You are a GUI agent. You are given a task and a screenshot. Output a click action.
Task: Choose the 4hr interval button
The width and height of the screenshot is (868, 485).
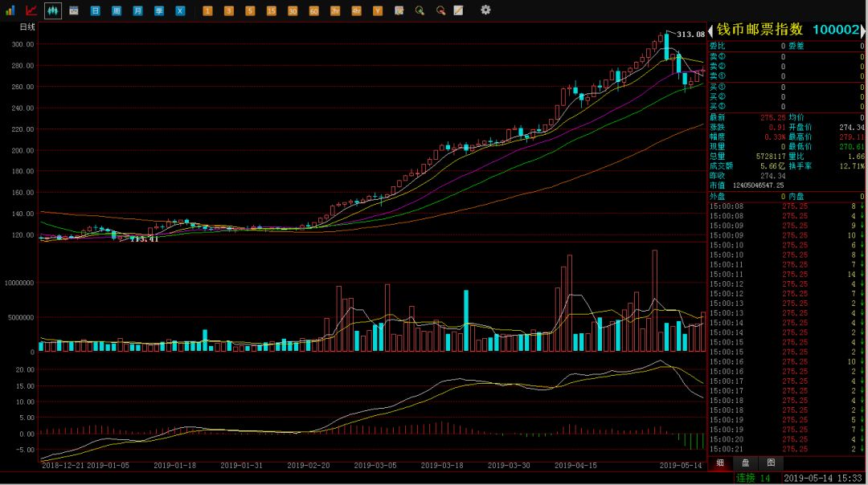357,10
